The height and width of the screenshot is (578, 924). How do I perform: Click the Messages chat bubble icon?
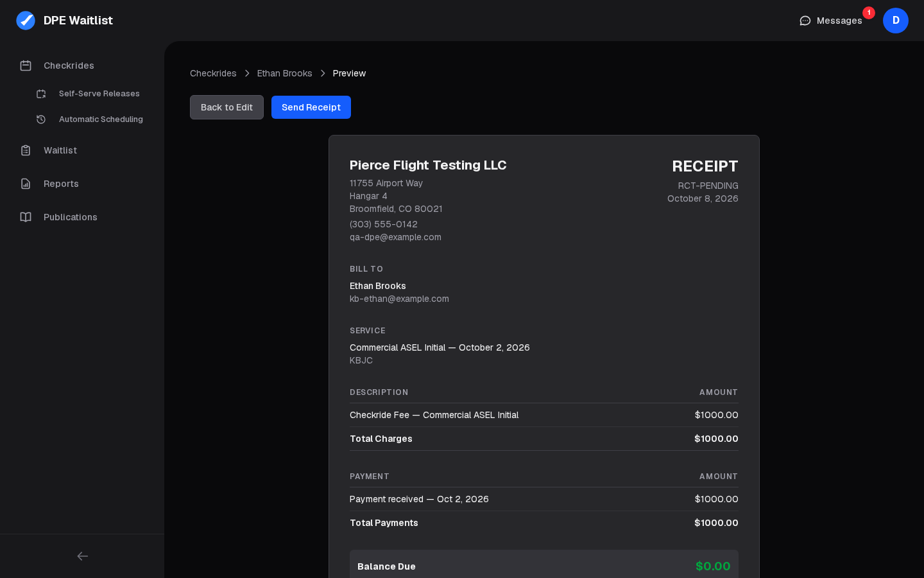pyautogui.click(x=805, y=21)
